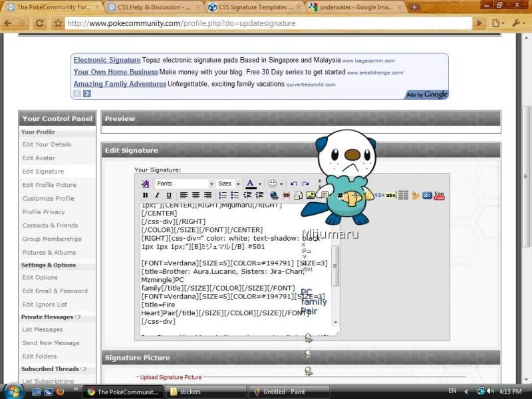Click in the browser address bar
Screen dimensions: 532x399
tap(268, 23)
